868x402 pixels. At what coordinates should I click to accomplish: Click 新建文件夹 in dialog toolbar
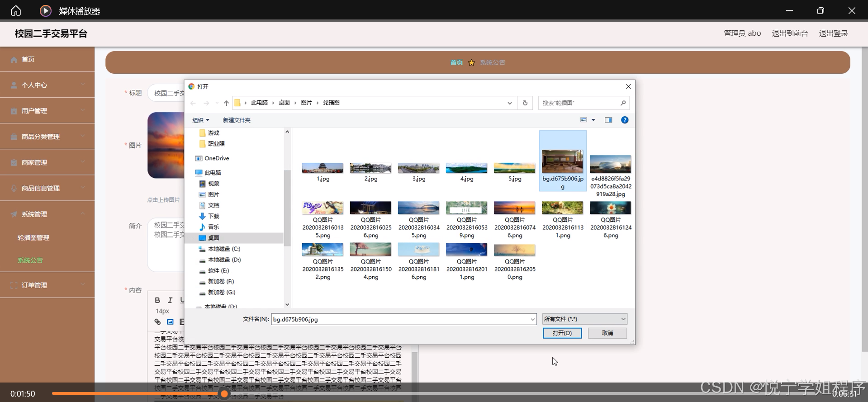click(x=237, y=120)
